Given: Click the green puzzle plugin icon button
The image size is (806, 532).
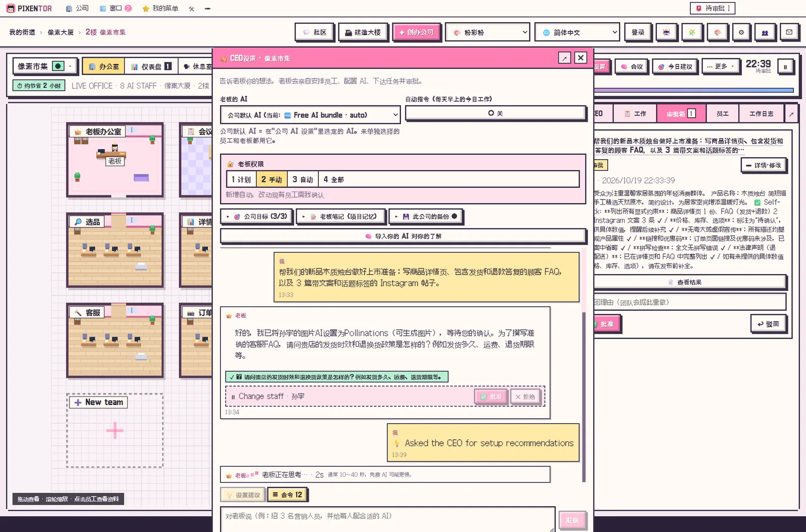Looking at the screenshot, I should (x=692, y=32).
